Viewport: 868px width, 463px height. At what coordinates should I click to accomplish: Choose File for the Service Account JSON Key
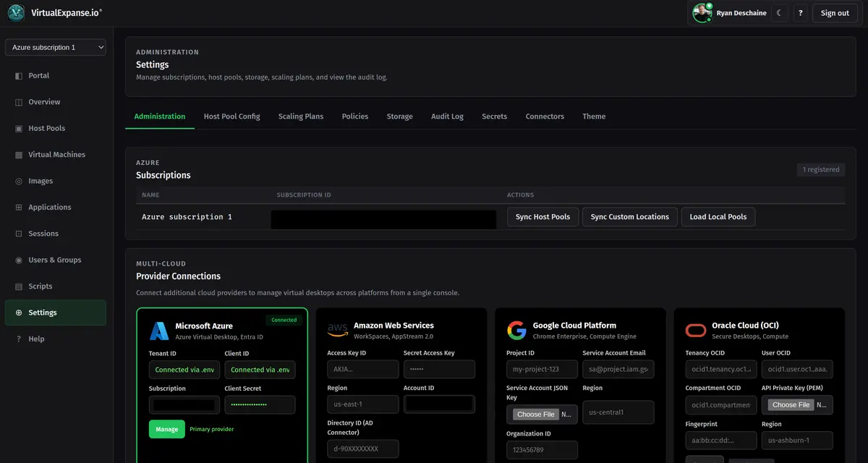535,414
